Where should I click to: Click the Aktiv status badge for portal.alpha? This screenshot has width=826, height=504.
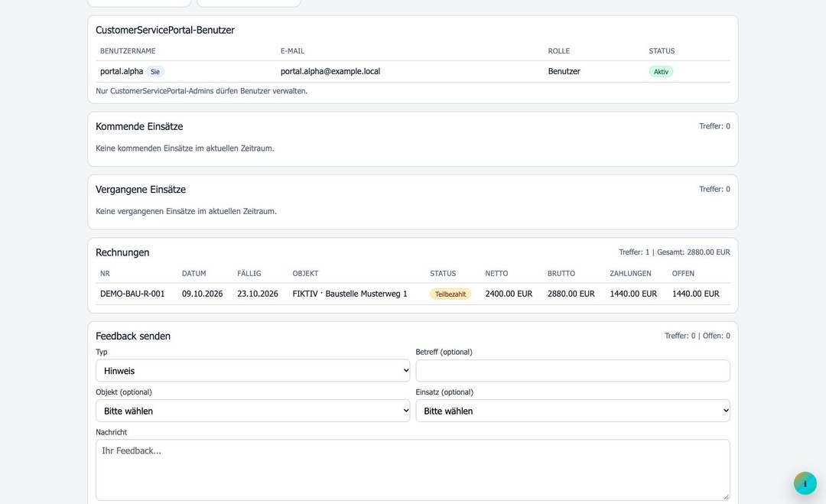(661, 72)
